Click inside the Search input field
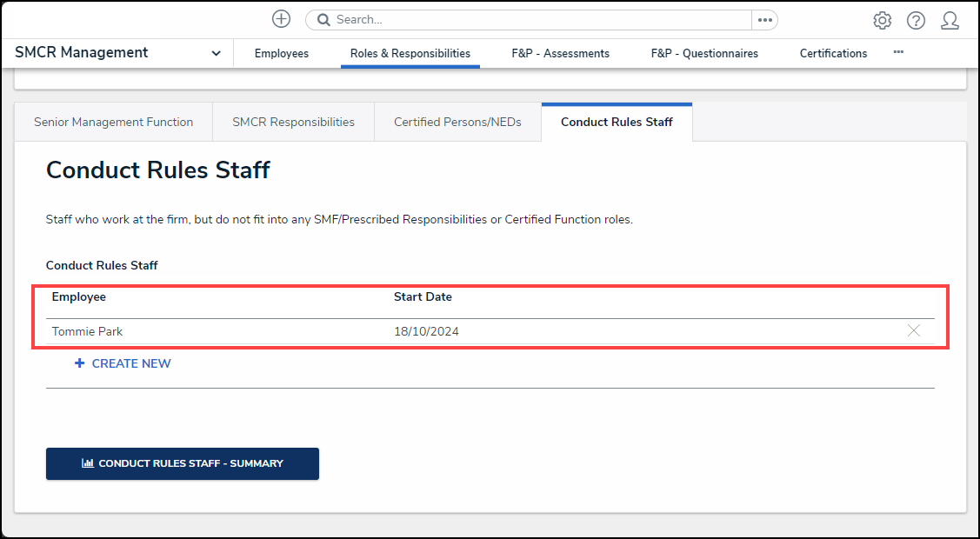Screen dimensions: 980x539 [x=522, y=19]
